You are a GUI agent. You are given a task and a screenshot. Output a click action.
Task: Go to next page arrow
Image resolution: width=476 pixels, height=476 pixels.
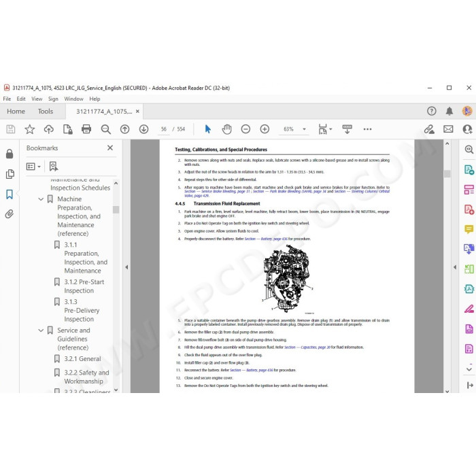(x=143, y=129)
